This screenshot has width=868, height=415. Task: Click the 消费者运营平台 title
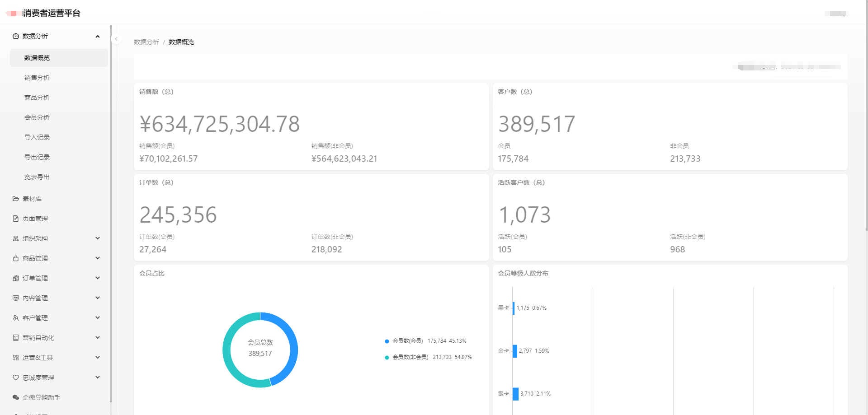coord(52,13)
